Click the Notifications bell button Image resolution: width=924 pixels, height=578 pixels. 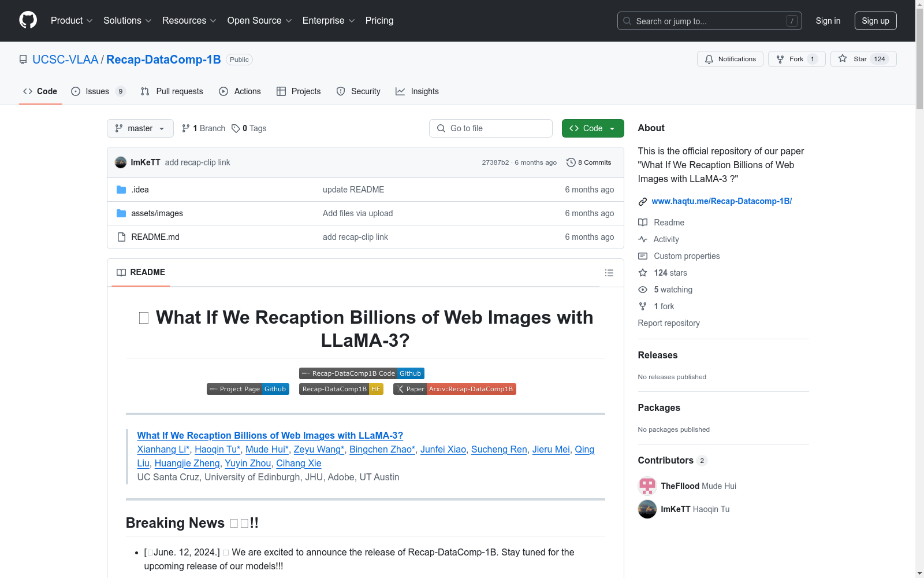tap(730, 59)
